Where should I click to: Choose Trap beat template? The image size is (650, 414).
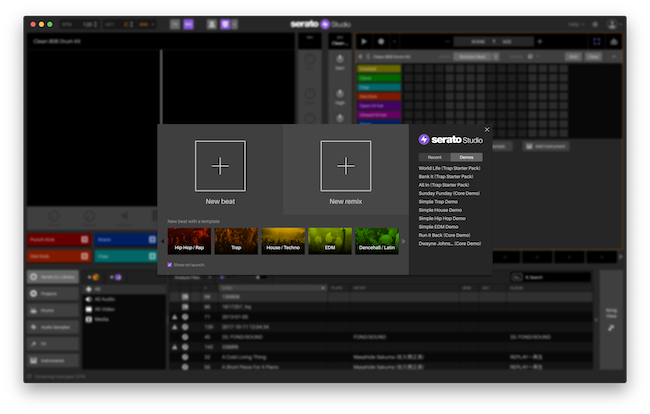click(236, 241)
